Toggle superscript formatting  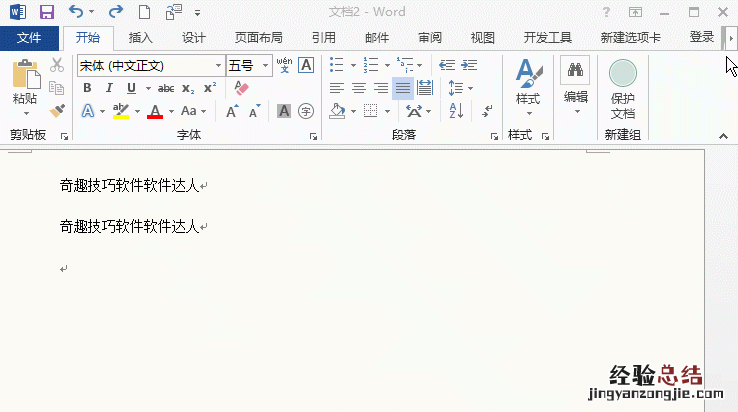point(209,88)
